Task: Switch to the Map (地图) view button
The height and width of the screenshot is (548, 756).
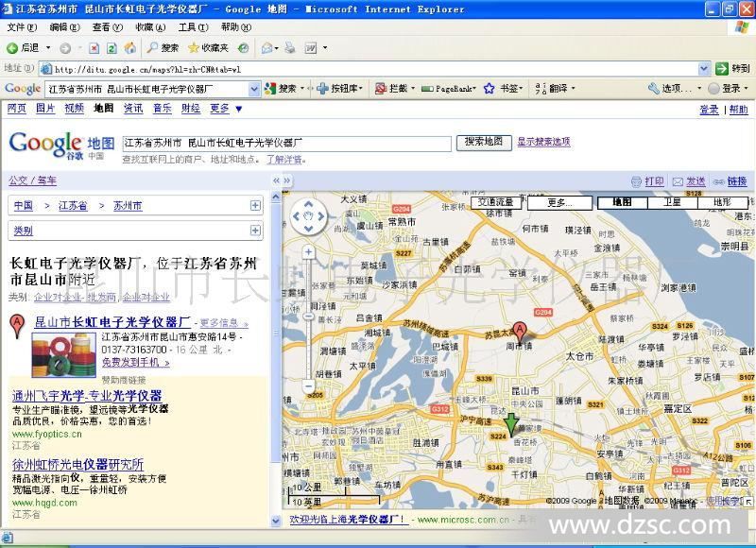Action: tap(622, 202)
